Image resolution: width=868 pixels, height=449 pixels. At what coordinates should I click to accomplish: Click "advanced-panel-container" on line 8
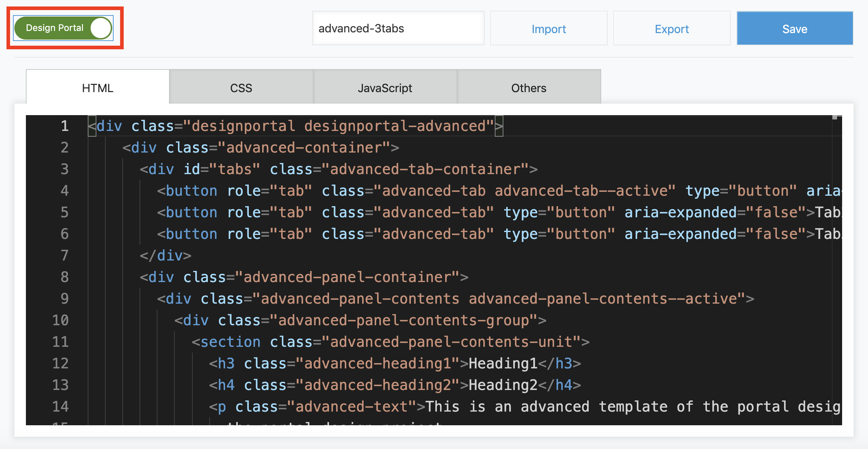point(347,277)
